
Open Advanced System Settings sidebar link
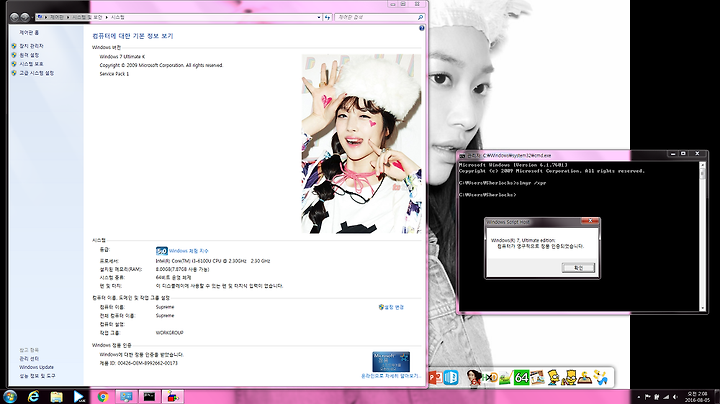[x=36, y=73]
